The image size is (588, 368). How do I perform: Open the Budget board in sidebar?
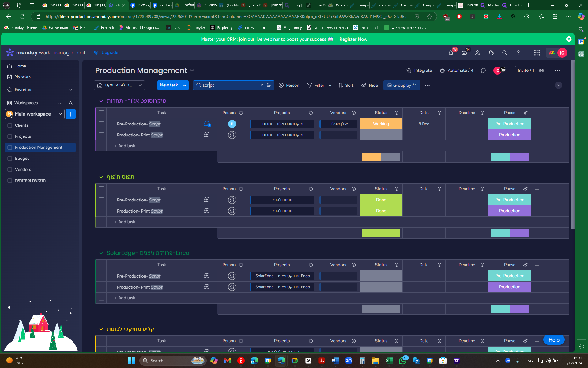click(x=22, y=158)
